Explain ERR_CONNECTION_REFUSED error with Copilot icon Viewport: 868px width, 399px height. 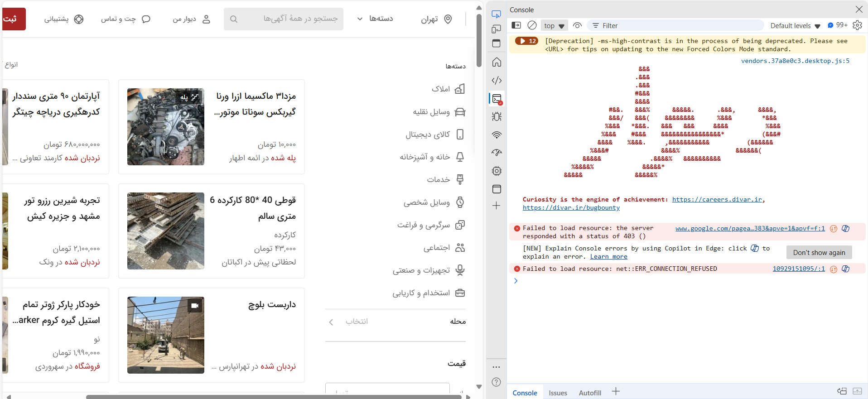[x=845, y=269]
